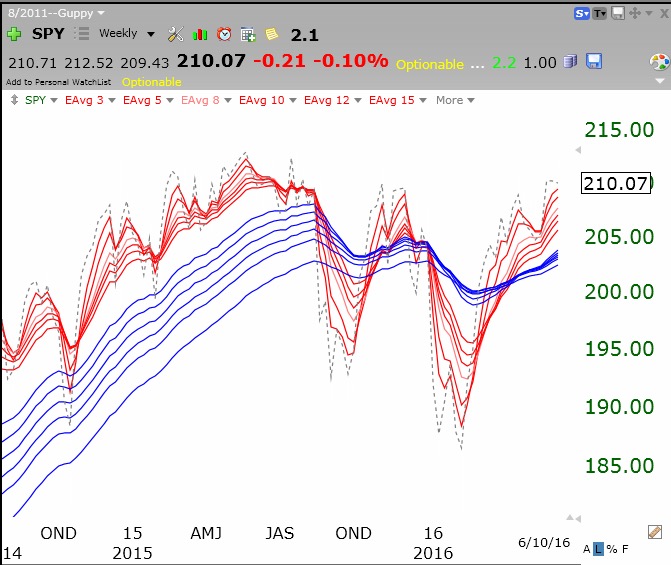
Task: Click Add to Personal WatchList
Action: [x=59, y=82]
